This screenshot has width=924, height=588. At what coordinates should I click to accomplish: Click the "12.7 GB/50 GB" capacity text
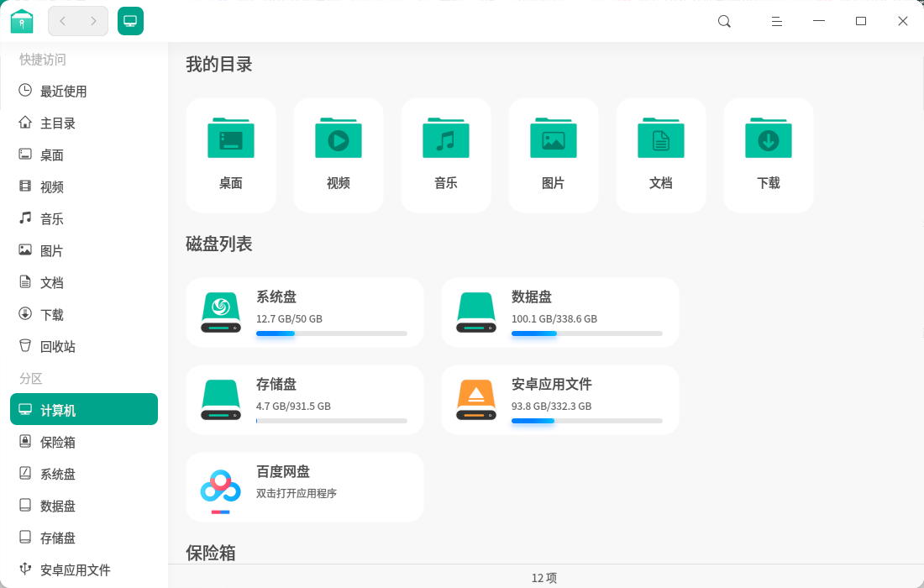pyautogui.click(x=289, y=318)
